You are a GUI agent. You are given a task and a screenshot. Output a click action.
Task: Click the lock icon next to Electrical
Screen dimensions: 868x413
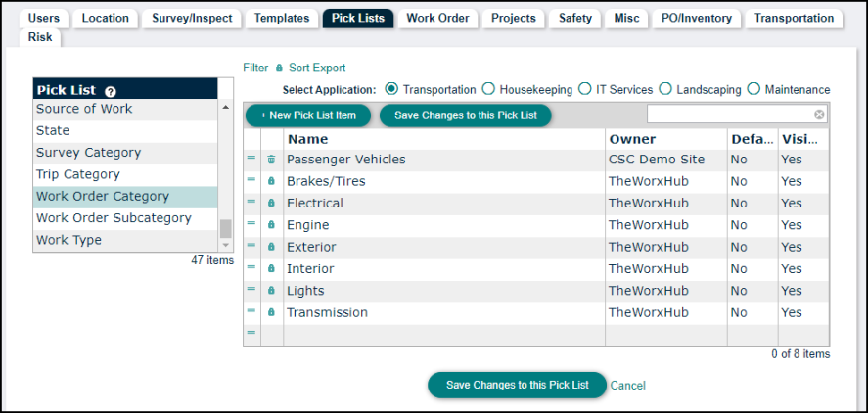pos(271,204)
